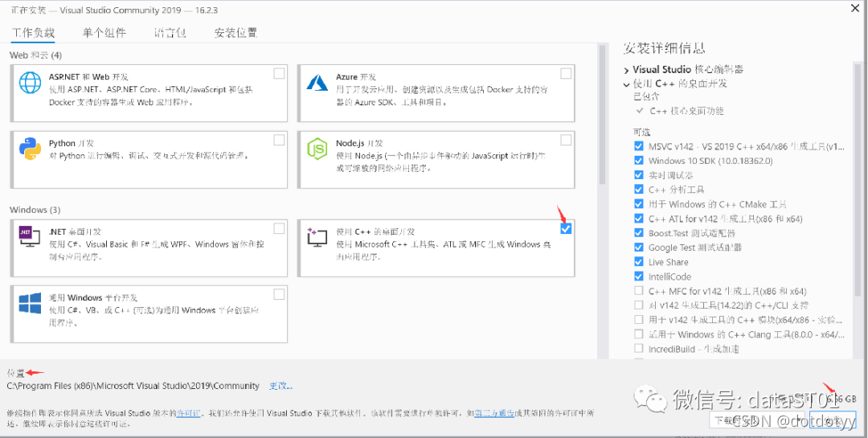The width and height of the screenshot is (868, 438).
Task: Uncheck Boost.Test test adapter option
Action: (x=638, y=233)
